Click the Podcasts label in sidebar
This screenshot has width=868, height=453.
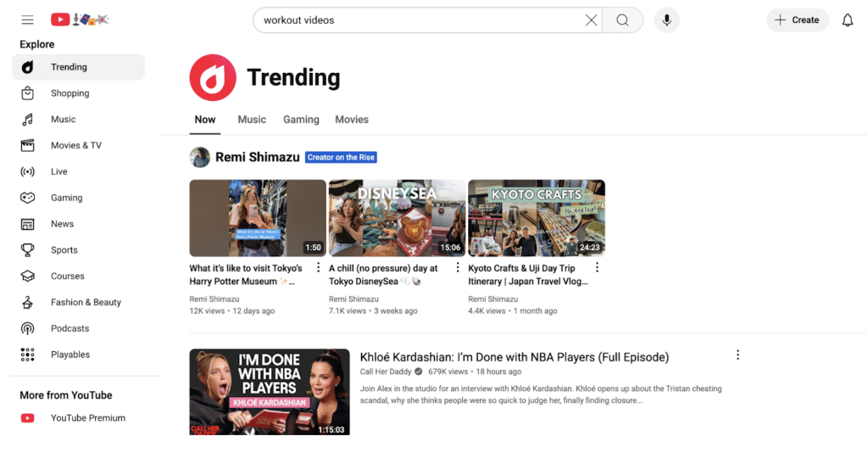pos(70,328)
